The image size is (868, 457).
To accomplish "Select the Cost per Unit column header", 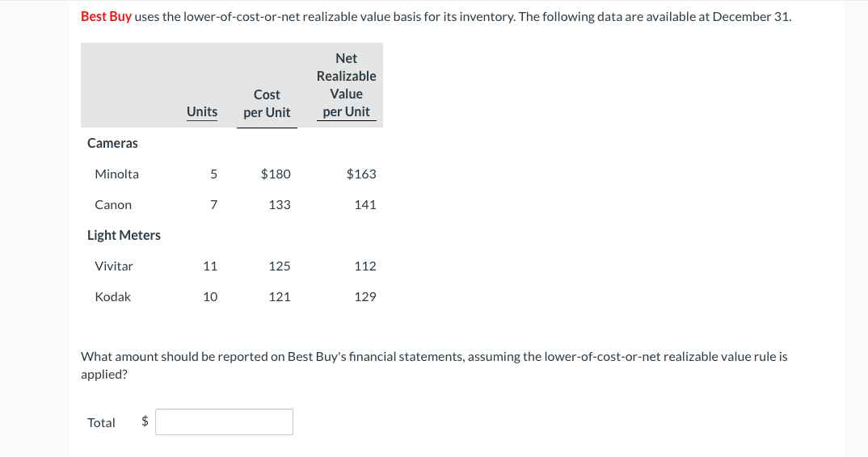I will coord(267,103).
